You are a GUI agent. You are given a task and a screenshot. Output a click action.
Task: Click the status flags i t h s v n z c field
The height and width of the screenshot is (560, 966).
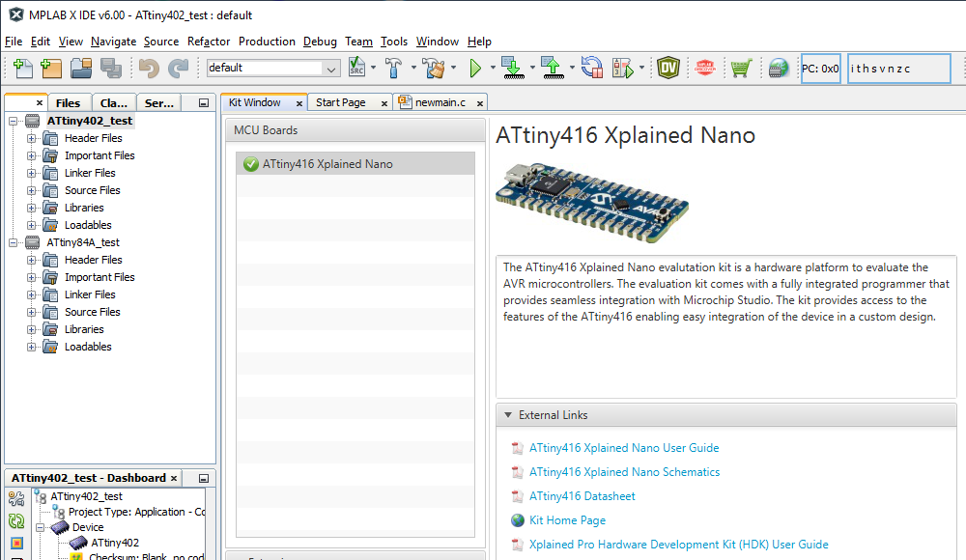[898, 69]
